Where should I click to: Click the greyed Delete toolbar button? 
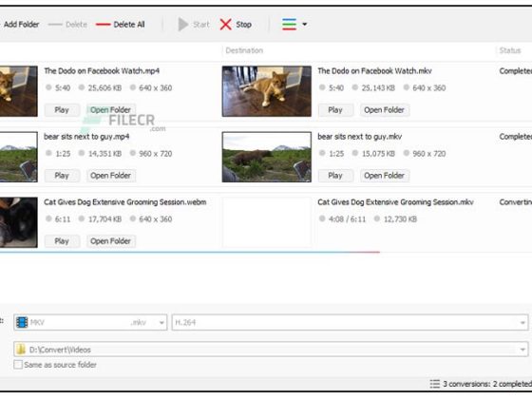tap(67, 25)
